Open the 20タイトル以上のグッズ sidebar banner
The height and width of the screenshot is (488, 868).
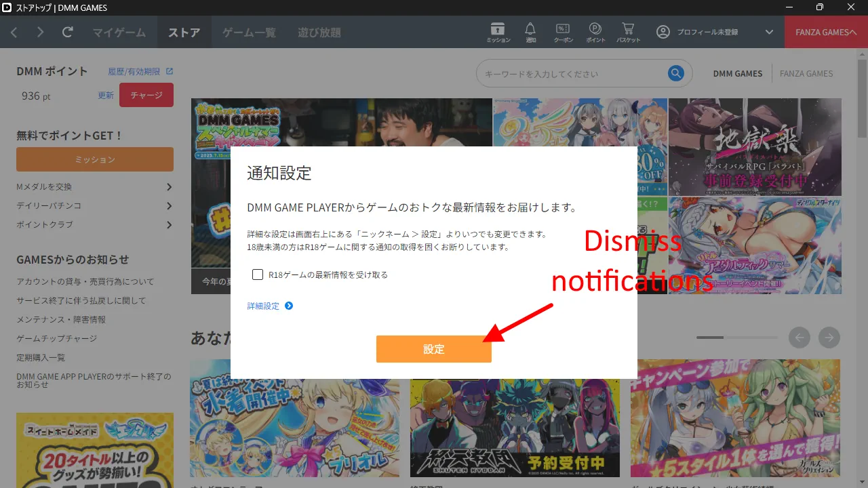(x=95, y=450)
